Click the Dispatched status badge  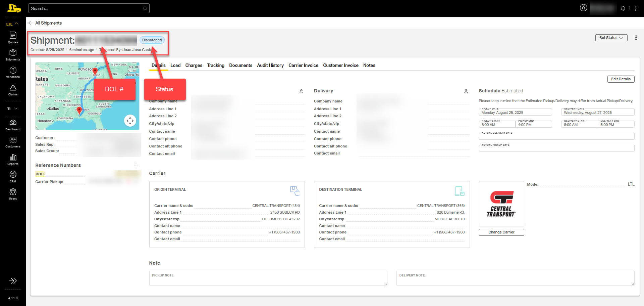pos(152,40)
